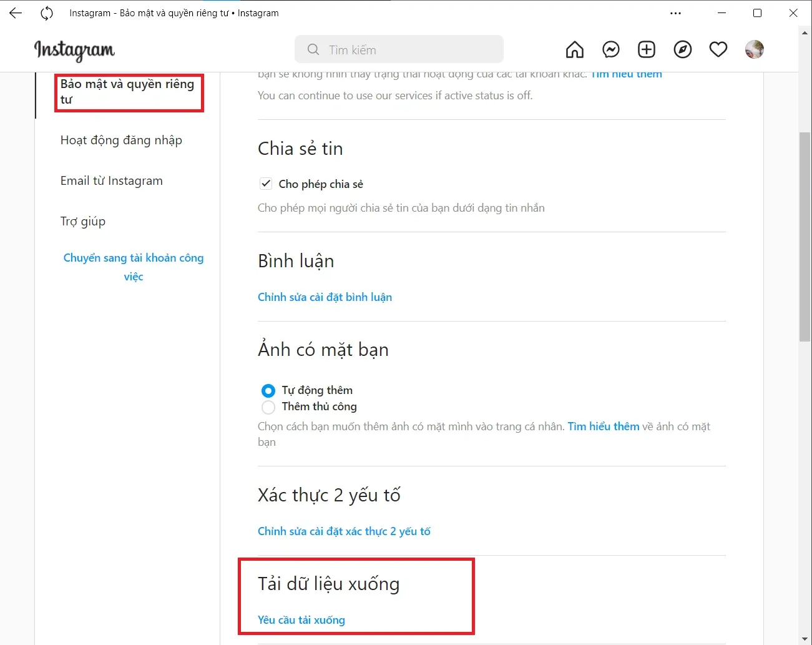Toggle the Cho phép chia sẻ checkbox
Image resolution: width=812 pixels, height=645 pixels.
(x=266, y=184)
